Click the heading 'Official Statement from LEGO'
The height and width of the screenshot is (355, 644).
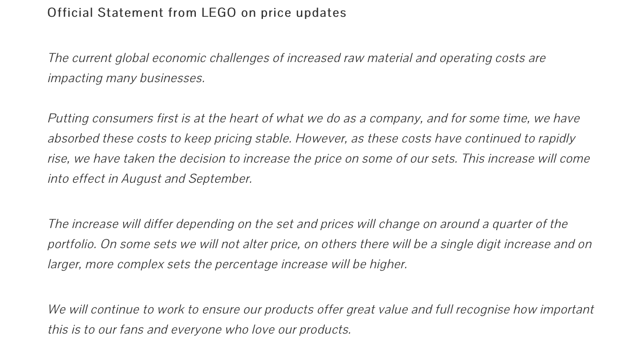tap(197, 13)
